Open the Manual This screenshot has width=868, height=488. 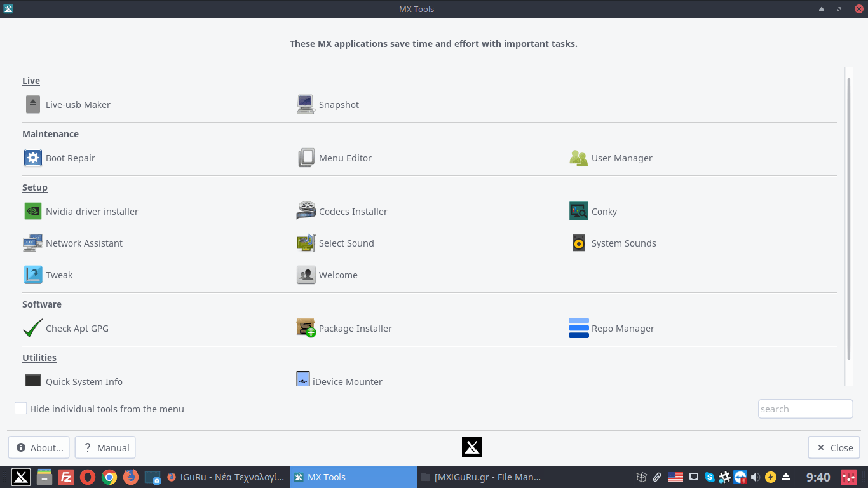point(105,448)
